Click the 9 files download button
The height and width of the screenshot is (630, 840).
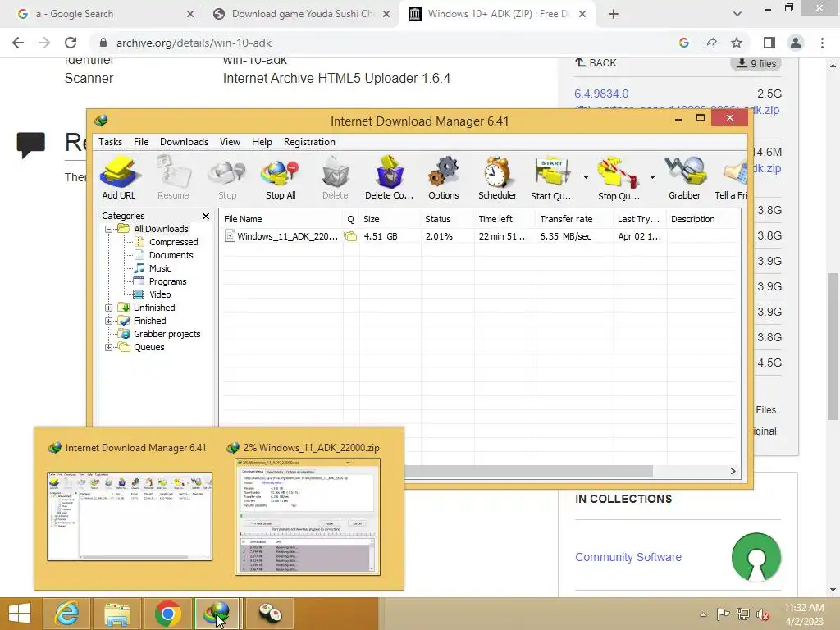pyautogui.click(x=756, y=63)
